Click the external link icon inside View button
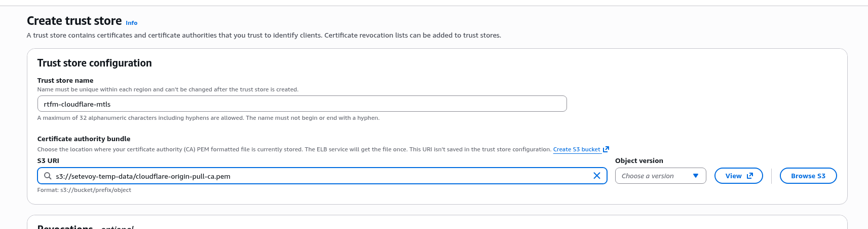The image size is (868, 229). (750, 176)
